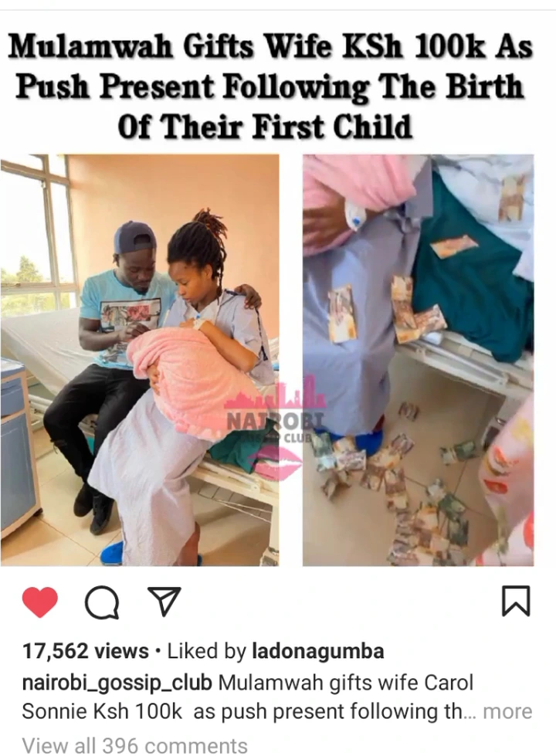Unlike the post via red heart icon
Viewport: 556px width, 756px height.
point(40,602)
